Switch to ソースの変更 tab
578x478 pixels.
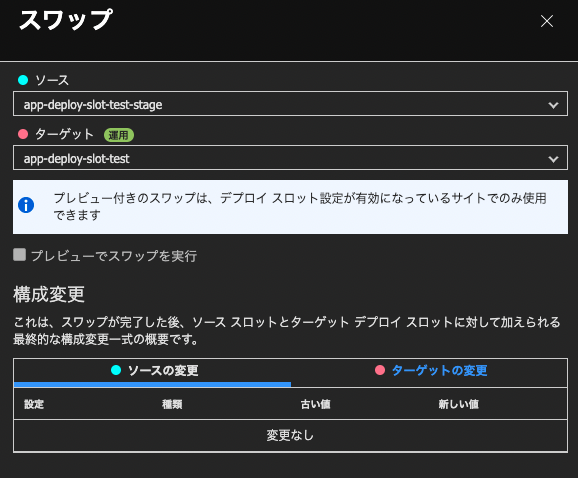click(x=152, y=371)
